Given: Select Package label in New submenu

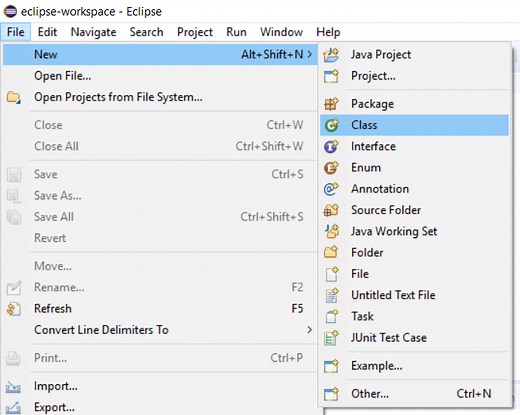Looking at the screenshot, I should click(372, 104).
